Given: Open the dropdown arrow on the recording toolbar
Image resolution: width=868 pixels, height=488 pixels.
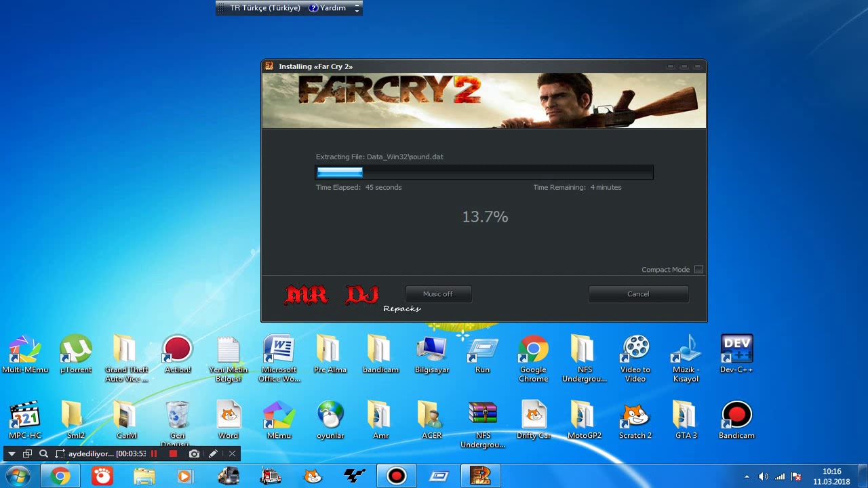Looking at the screenshot, I should 12,453.
